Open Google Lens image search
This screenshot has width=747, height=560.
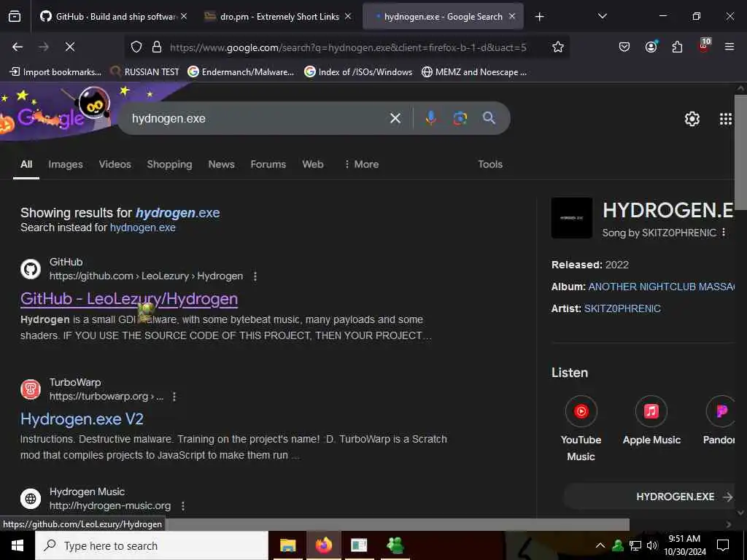(460, 118)
